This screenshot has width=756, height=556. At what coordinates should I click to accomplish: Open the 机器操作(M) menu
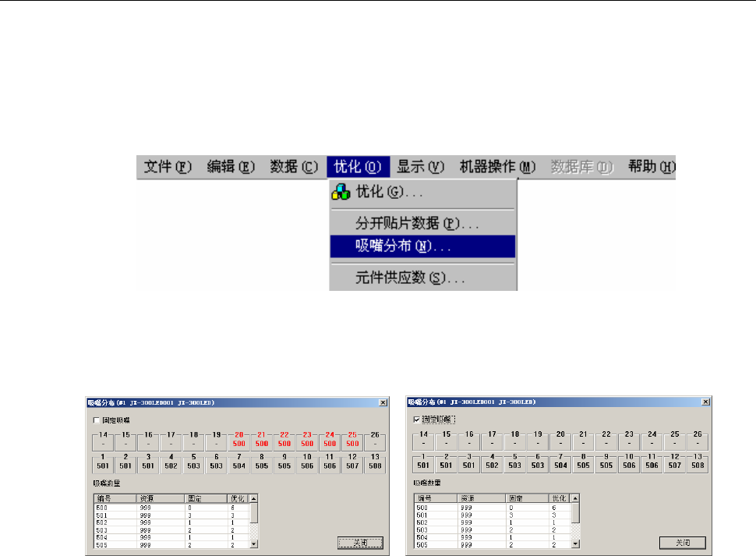(497, 167)
